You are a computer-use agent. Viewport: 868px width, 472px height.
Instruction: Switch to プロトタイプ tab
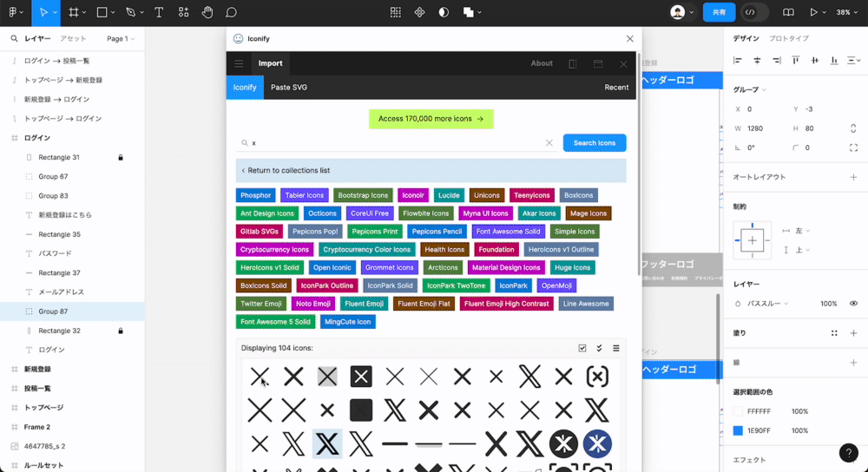click(x=789, y=39)
